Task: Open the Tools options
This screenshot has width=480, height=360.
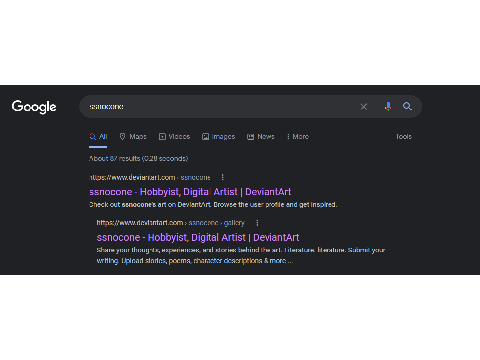Action: [x=404, y=137]
